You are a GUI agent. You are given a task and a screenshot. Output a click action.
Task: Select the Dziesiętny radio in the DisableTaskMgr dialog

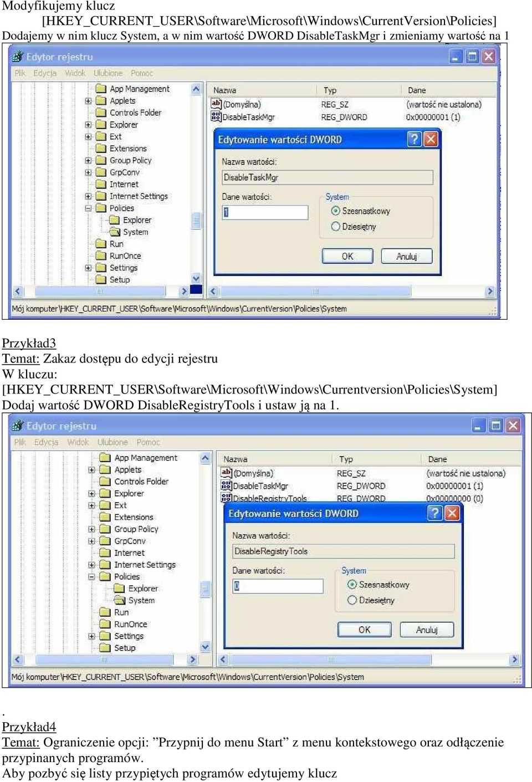[x=335, y=227]
